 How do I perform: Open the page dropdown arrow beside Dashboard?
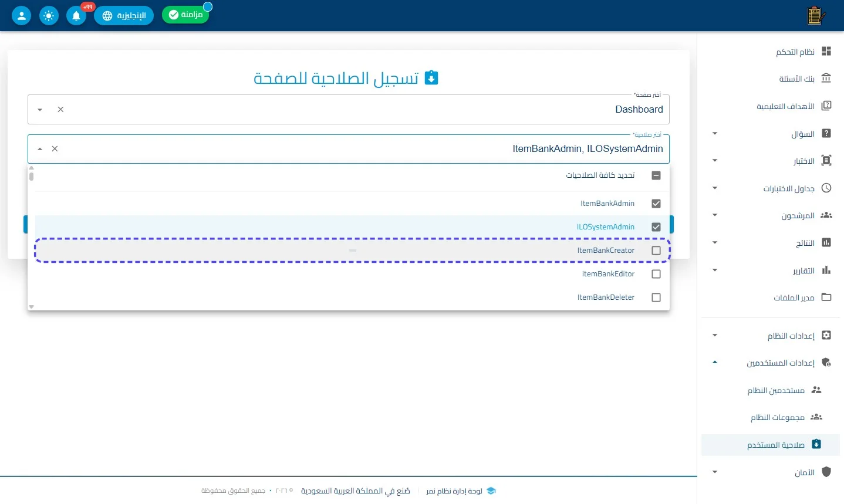coord(40,110)
